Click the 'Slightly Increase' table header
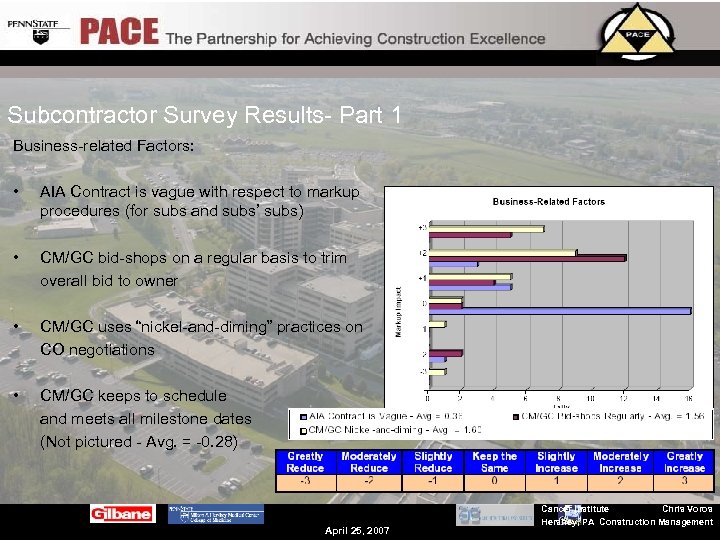720x540 pixels. 556,462
